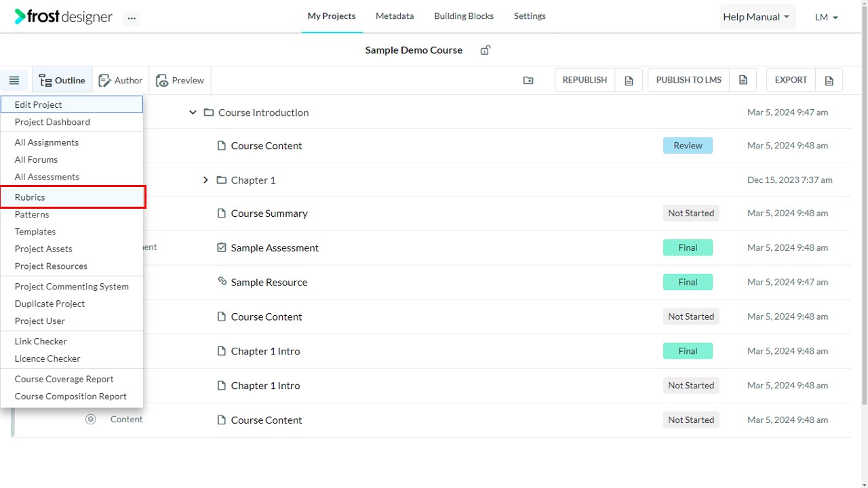Click the add folder icon in toolbar
868x488 pixels.
tap(528, 80)
